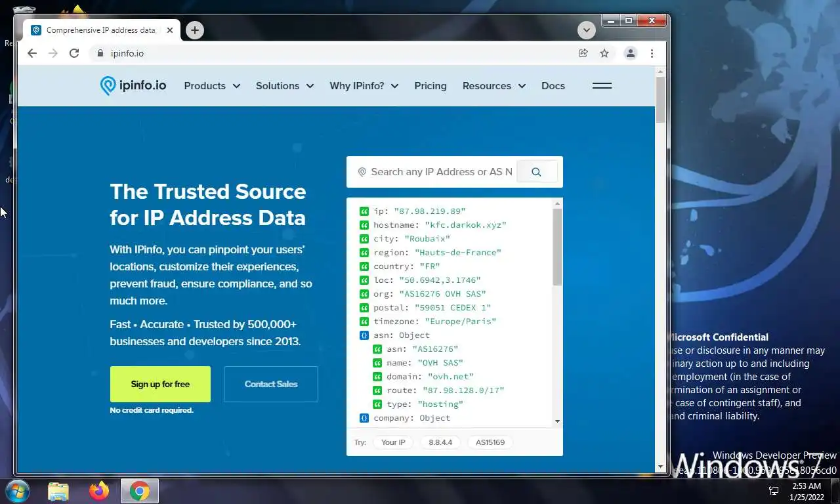Bookmark this page with the star icon

click(x=604, y=53)
